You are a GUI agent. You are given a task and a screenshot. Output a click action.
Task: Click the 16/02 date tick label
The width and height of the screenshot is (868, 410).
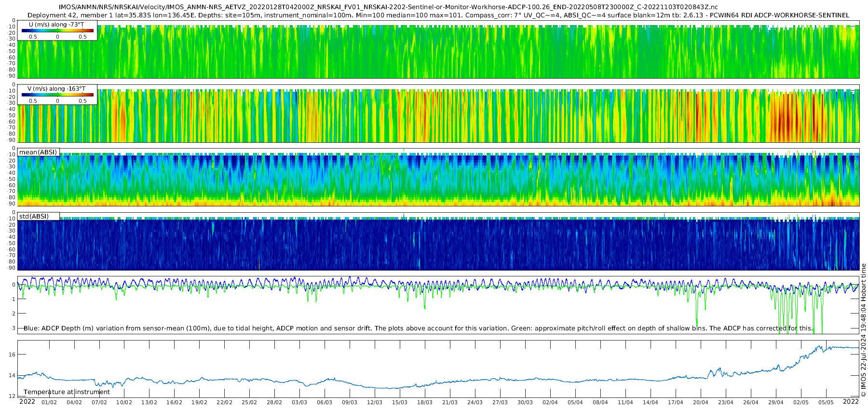[x=175, y=402]
